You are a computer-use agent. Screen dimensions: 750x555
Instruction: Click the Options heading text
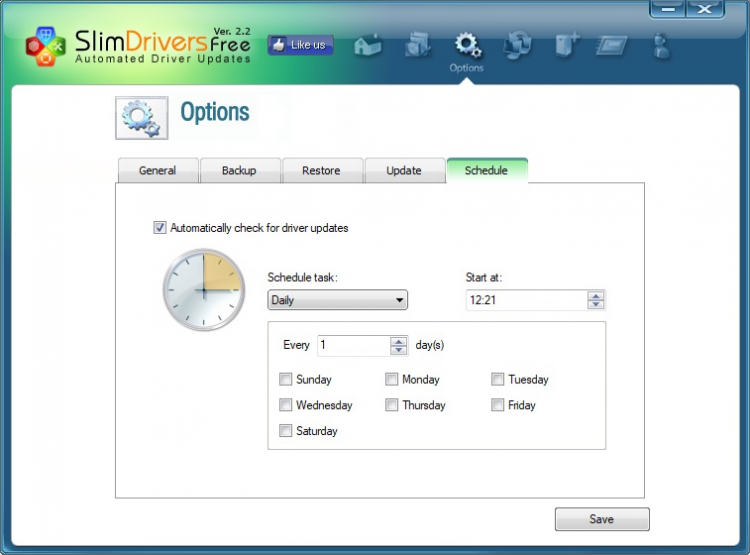(x=215, y=112)
